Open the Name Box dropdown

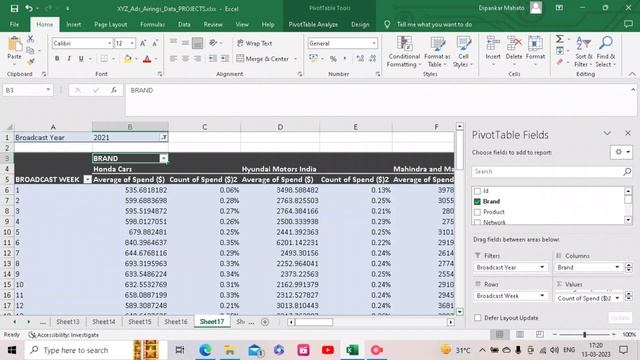coord(48,90)
